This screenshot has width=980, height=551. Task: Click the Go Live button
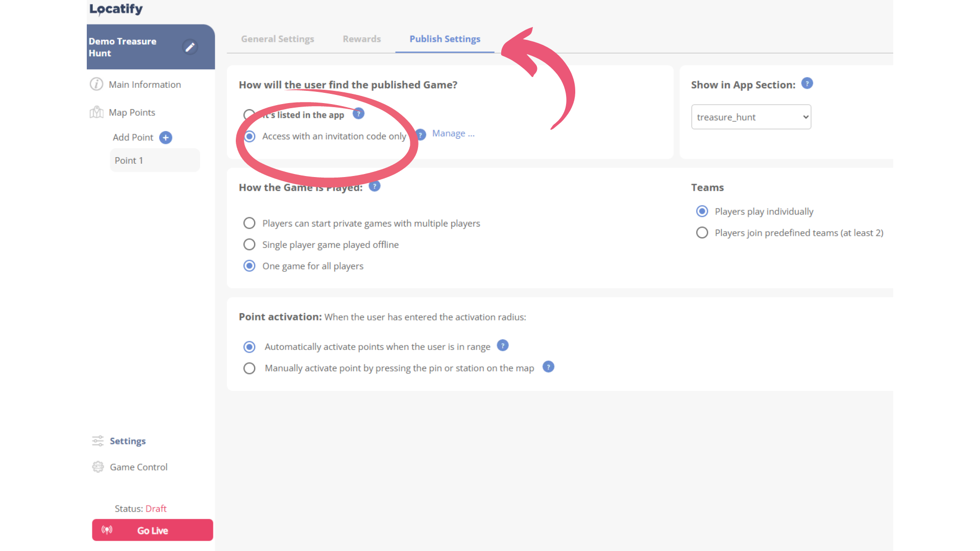point(152,530)
